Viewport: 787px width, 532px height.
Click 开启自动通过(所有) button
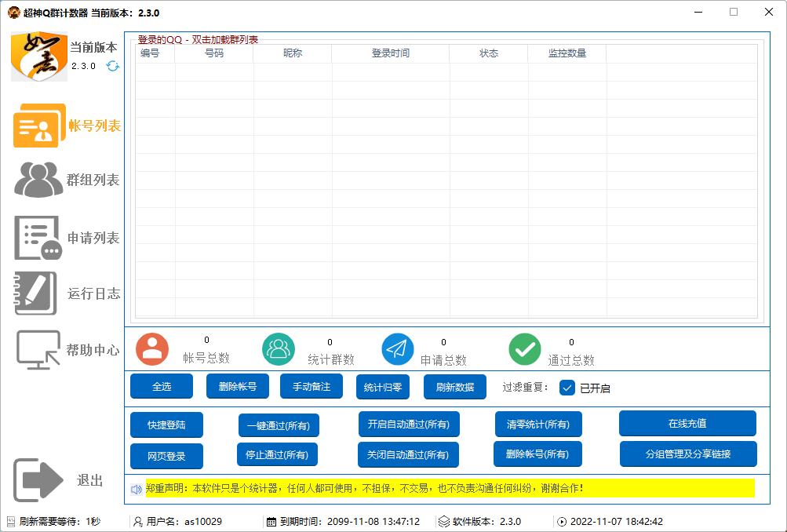pos(409,425)
